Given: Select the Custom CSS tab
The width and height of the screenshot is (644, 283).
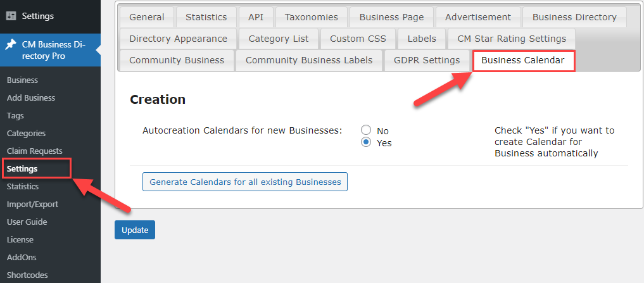Looking at the screenshot, I should [x=358, y=39].
